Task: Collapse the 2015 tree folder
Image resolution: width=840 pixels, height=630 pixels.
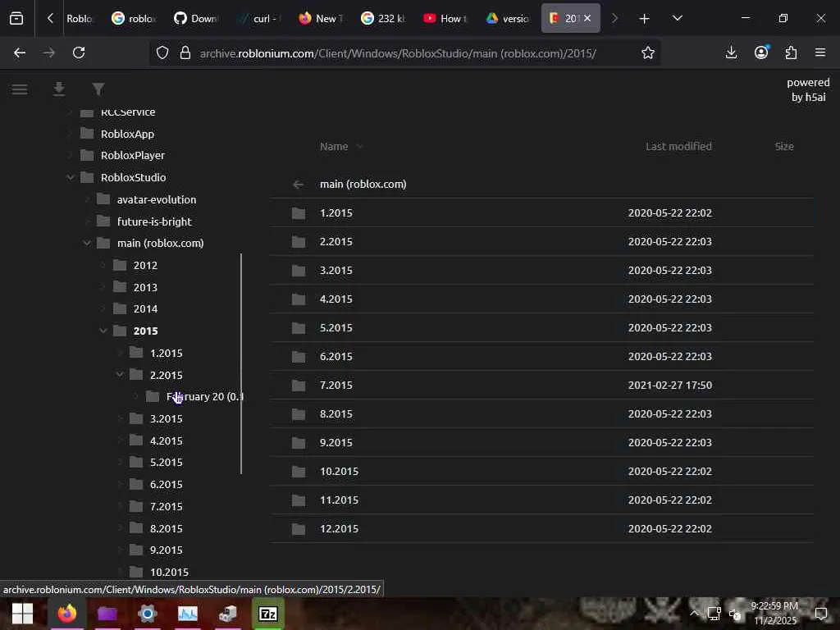Action: [x=103, y=331]
